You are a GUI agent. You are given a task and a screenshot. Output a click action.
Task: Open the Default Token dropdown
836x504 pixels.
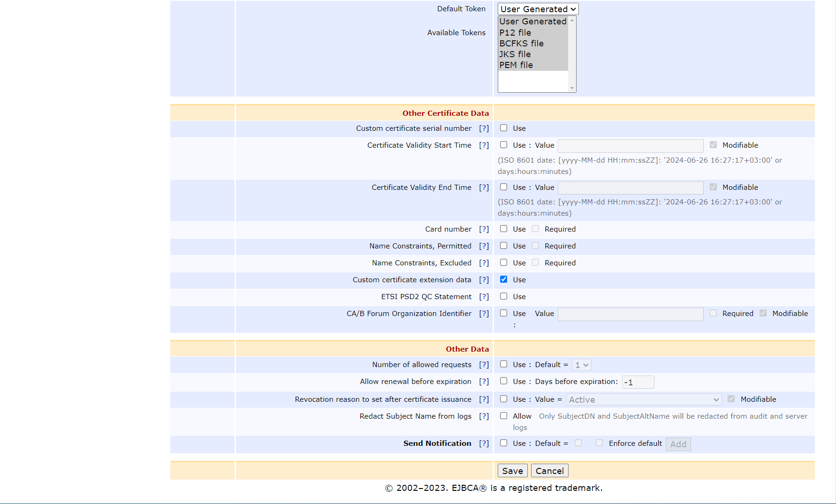538,9
